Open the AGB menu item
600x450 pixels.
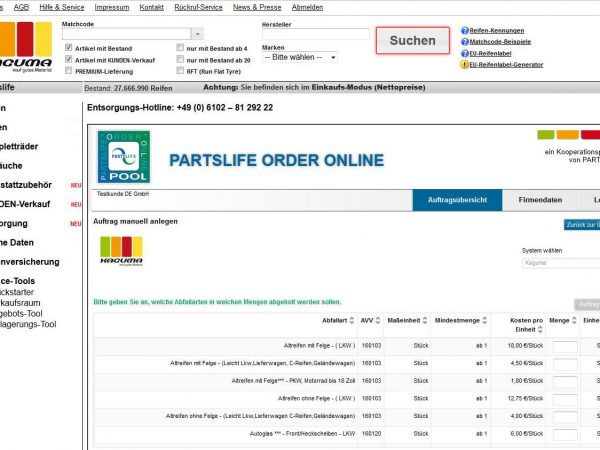pyautogui.click(x=21, y=7)
